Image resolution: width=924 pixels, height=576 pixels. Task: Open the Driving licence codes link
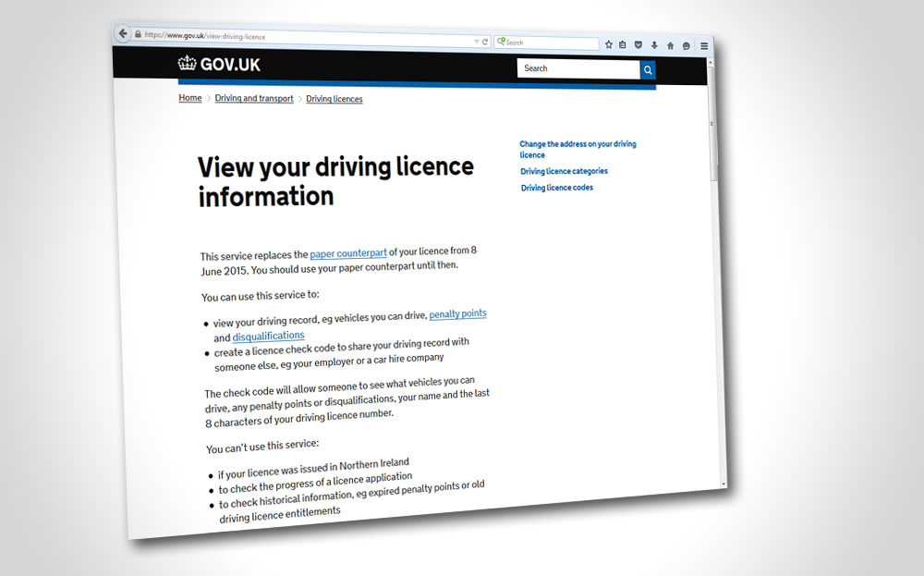point(557,188)
